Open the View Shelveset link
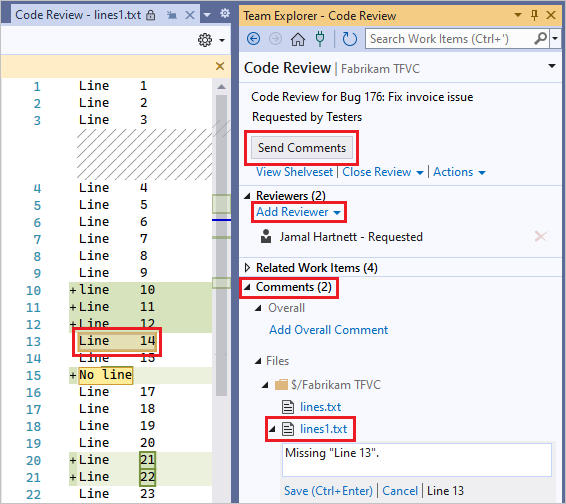This screenshot has height=504, width=566. click(x=295, y=172)
